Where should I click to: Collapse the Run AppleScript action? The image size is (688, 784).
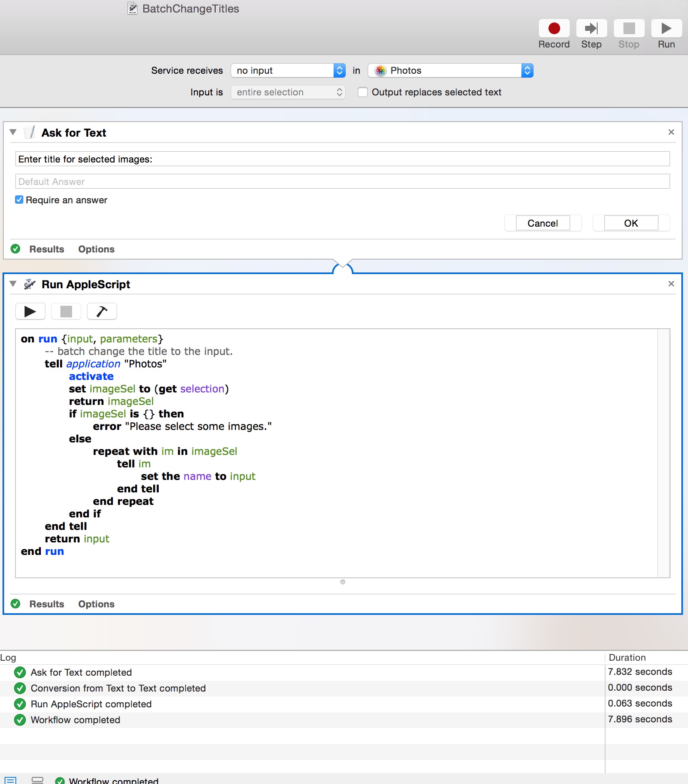[x=13, y=284]
